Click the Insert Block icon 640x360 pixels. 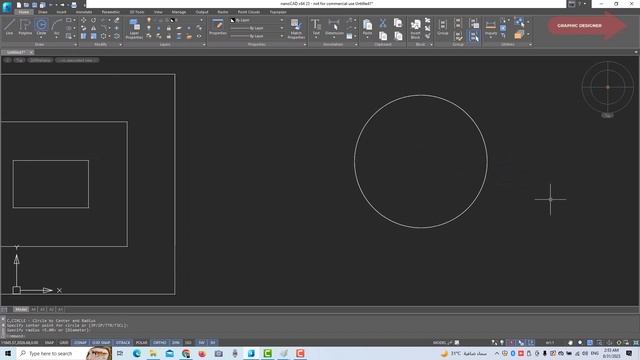pos(416,29)
